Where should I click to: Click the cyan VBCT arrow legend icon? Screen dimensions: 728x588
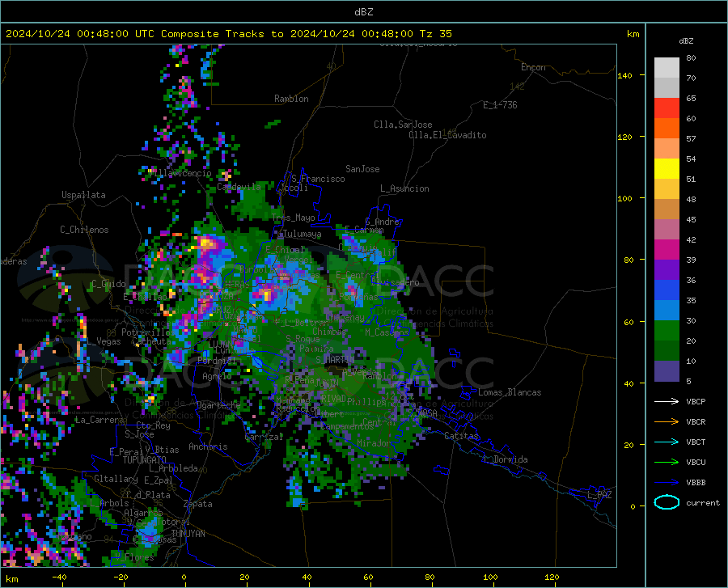pyautogui.click(x=667, y=442)
